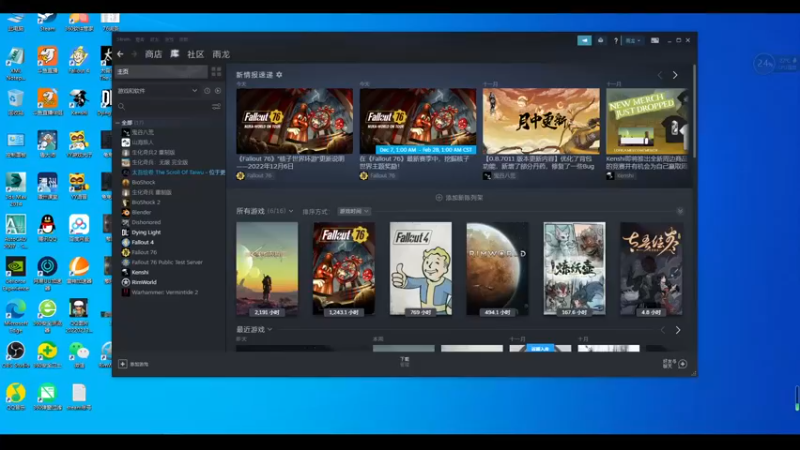This screenshot has height=450, width=800.
Task: Open the sort-by 游戏时间 dropdown
Action: point(354,211)
